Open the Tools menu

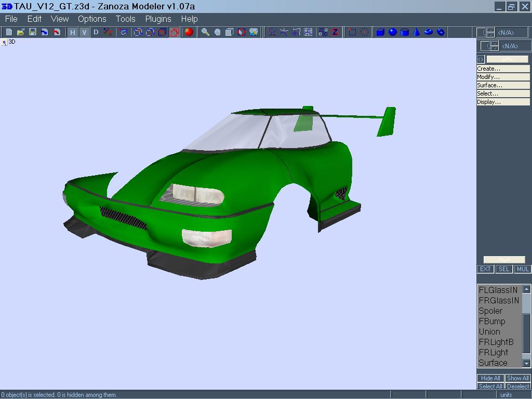click(x=125, y=19)
